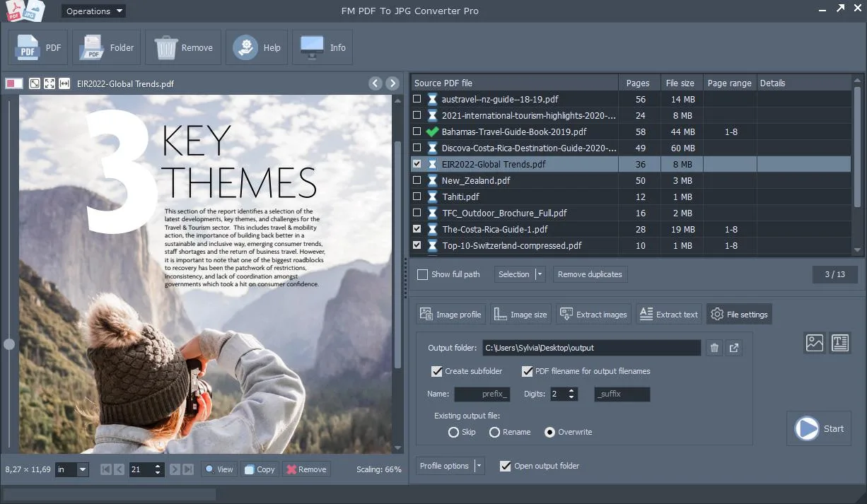This screenshot has height=504, width=867.
Task: Click the zoom slider handle beside preview
Action: coord(9,344)
